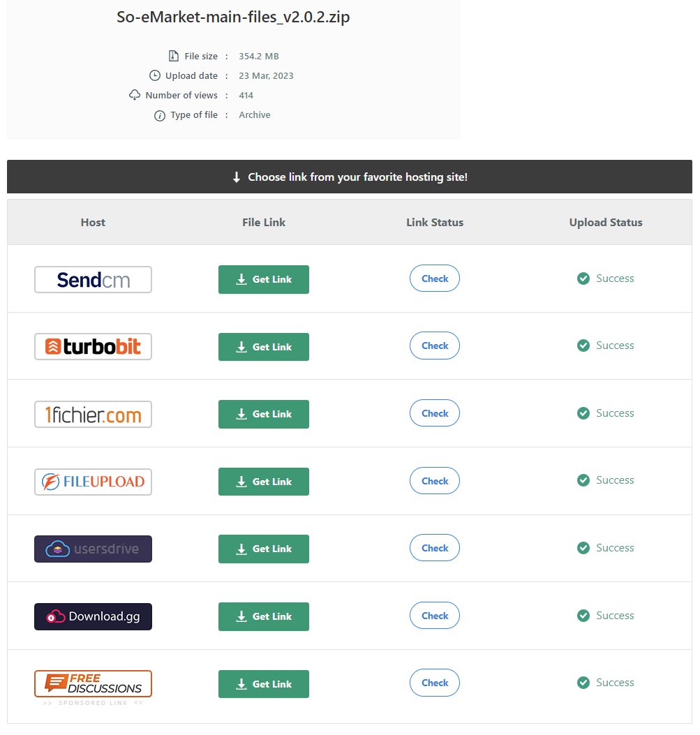Click the green Success checkmark for Sendcm

coord(583,279)
